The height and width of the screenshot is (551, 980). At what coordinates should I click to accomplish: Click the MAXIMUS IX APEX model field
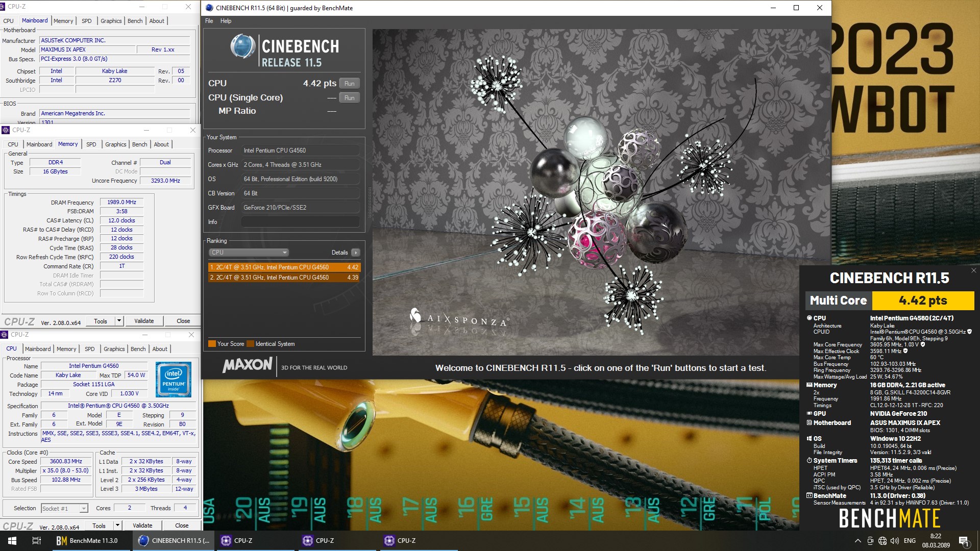87,49
